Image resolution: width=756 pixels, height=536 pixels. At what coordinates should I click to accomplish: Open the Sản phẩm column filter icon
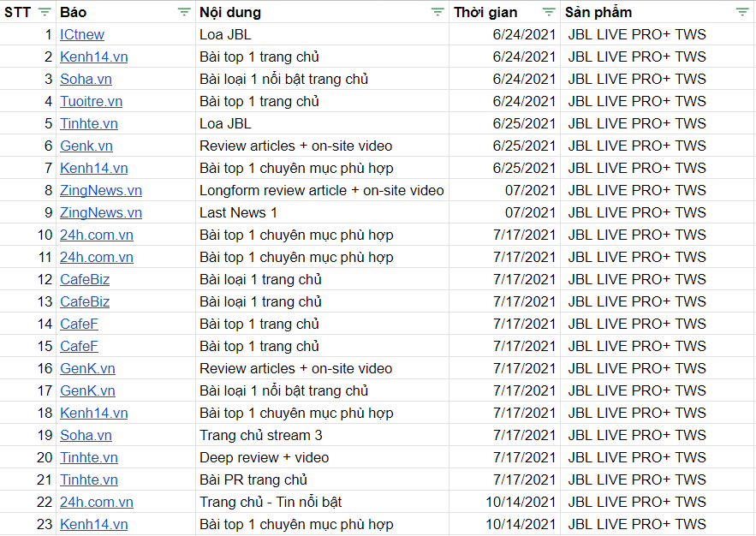[x=742, y=12]
